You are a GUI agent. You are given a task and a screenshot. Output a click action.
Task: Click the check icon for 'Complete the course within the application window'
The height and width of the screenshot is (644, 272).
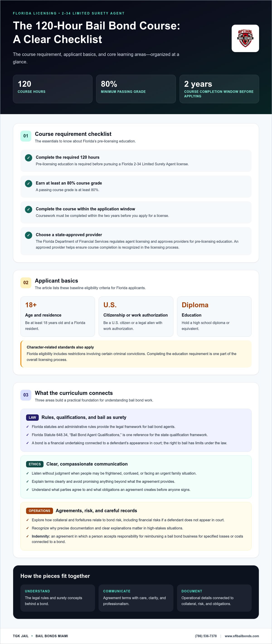coord(29,209)
